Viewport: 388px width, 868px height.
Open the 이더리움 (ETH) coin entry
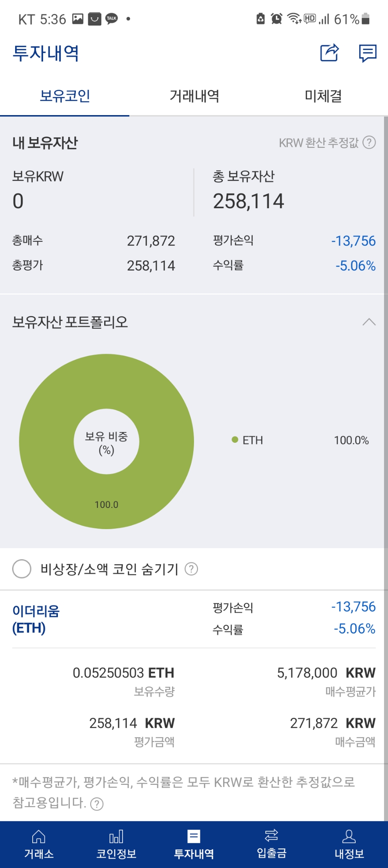tap(36, 619)
